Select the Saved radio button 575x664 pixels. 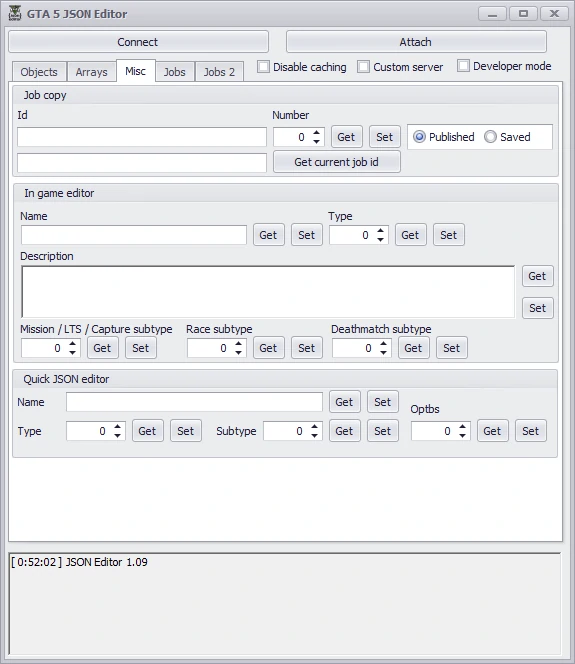pos(490,137)
